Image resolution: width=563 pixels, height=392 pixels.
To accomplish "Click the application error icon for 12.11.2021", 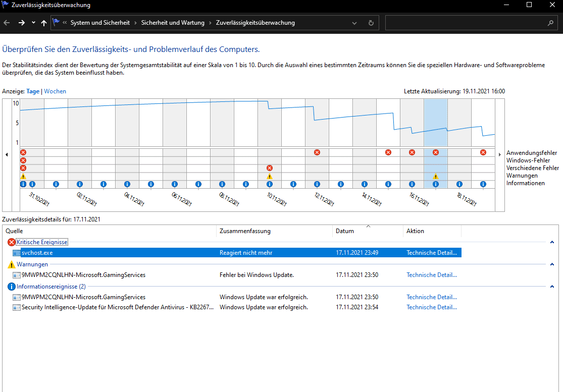I will [317, 152].
